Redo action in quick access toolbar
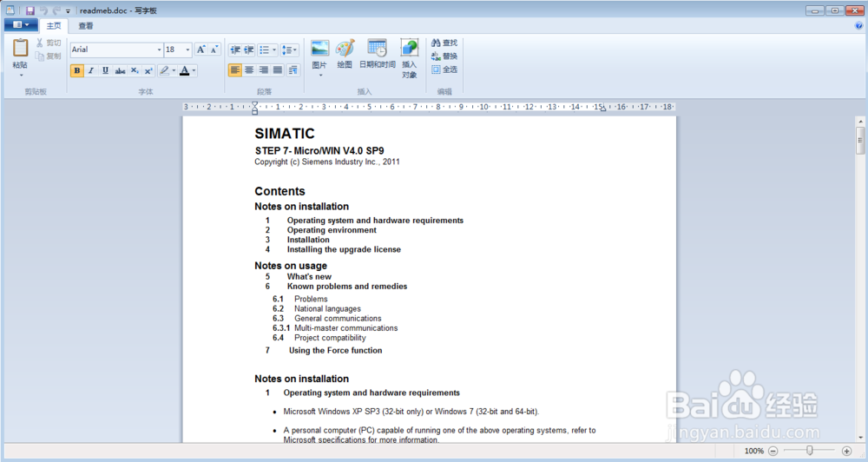The image size is (868, 462). click(56, 10)
